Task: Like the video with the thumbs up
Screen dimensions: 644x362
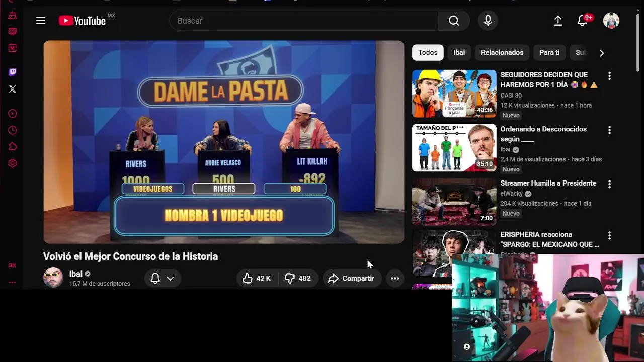Action: (x=247, y=278)
